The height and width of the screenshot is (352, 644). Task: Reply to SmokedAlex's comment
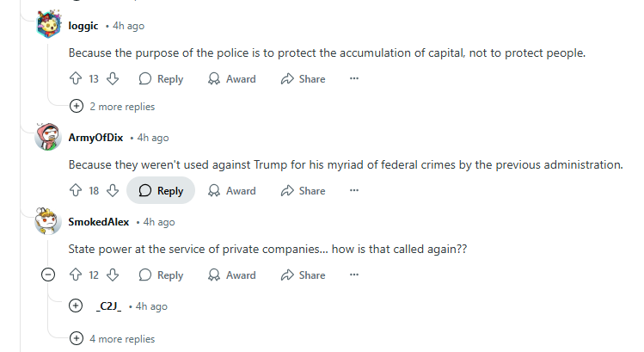161,275
